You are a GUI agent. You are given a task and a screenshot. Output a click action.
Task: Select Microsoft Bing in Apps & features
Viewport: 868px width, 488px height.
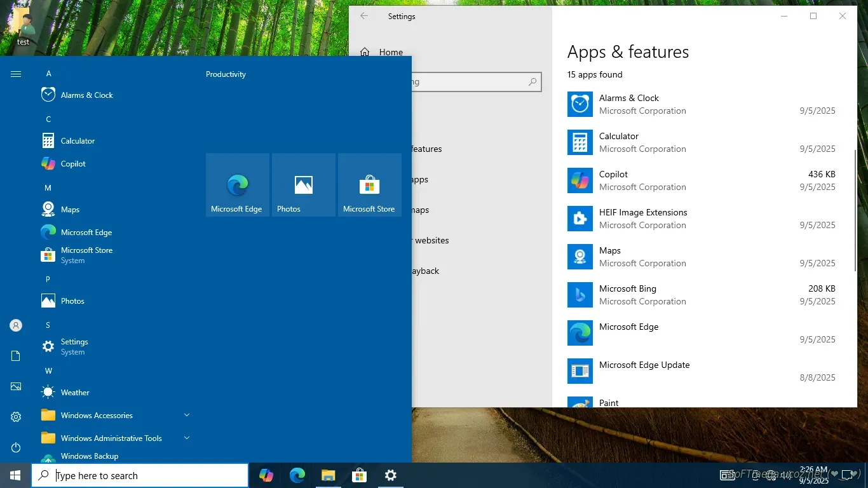[x=627, y=295]
